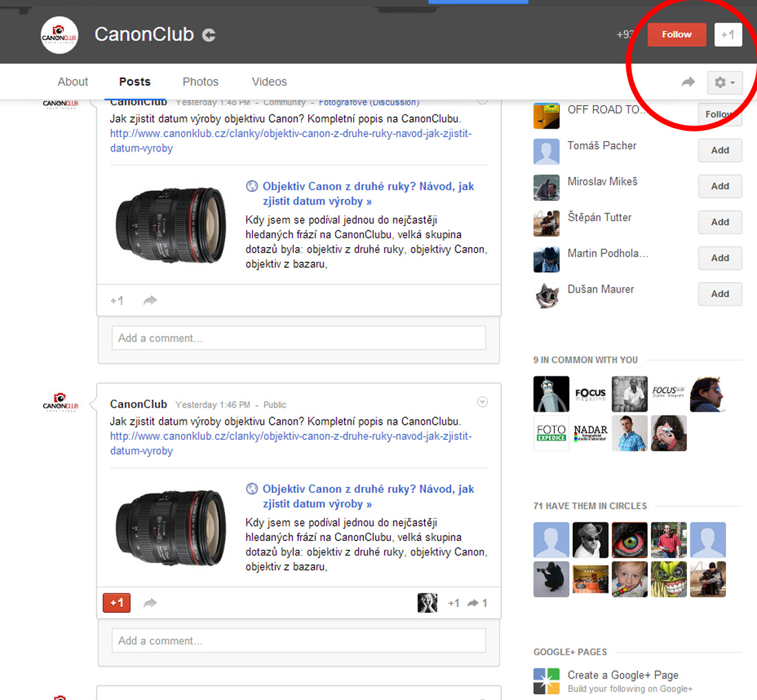Add Tomáš Pacher to circles

click(x=720, y=150)
